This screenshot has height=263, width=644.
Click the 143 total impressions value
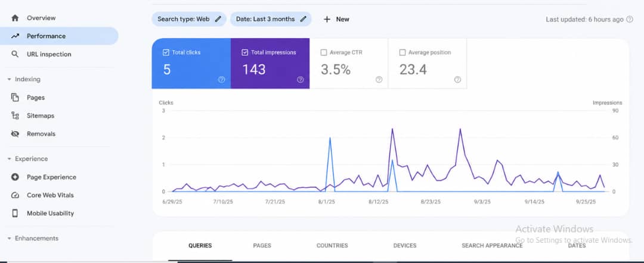[254, 70]
